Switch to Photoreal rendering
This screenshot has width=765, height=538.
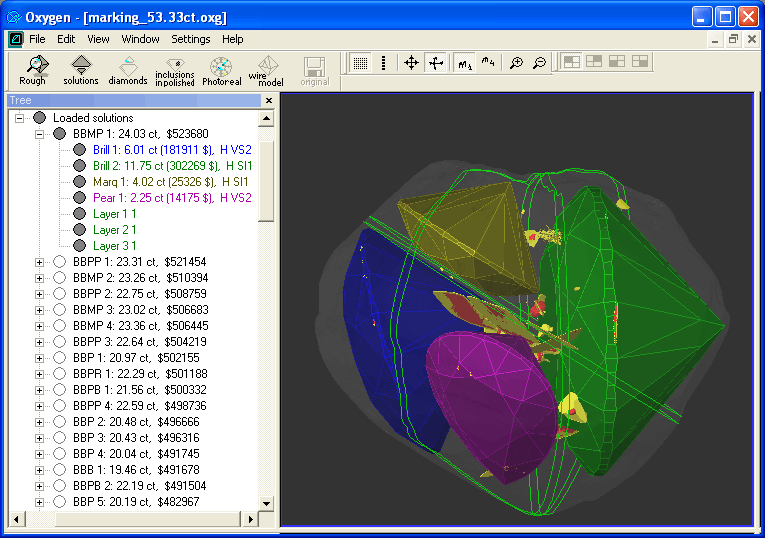click(x=222, y=68)
